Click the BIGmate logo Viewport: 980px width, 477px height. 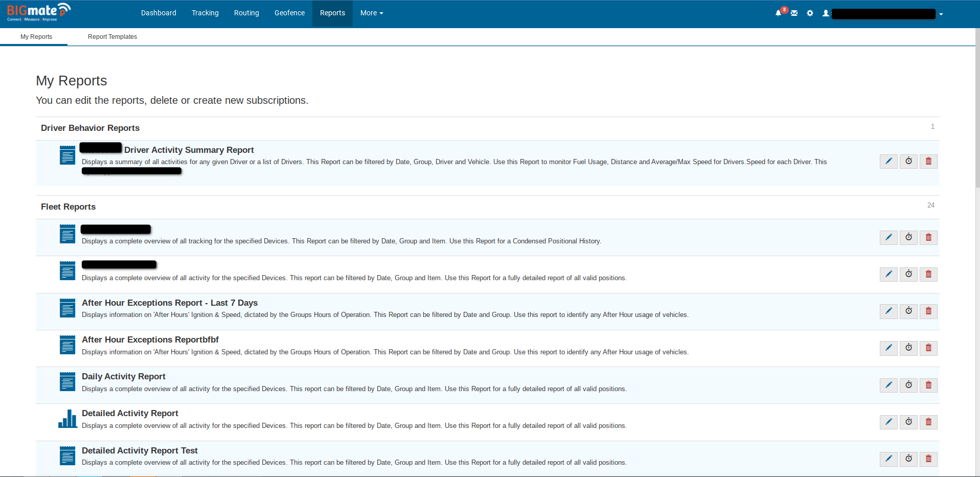click(38, 12)
